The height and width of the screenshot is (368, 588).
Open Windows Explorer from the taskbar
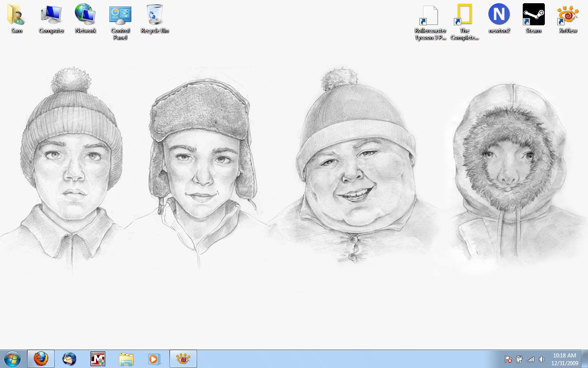click(x=126, y=359)
